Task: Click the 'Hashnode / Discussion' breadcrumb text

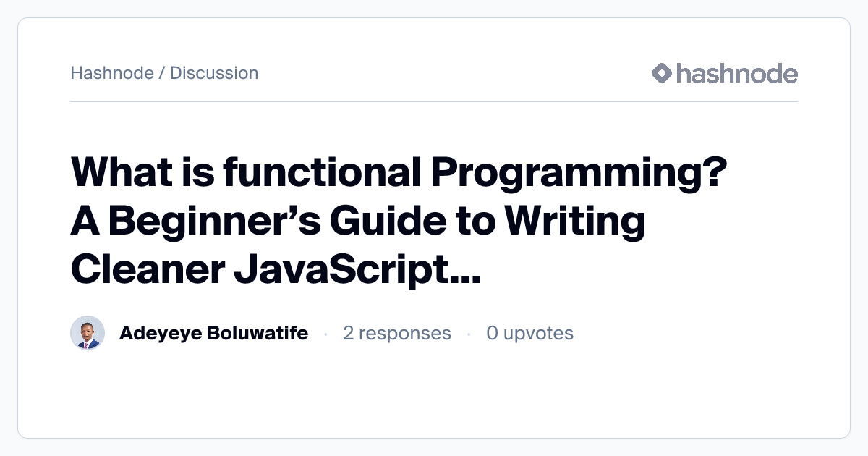Action: pyautogui.click(x=164, y=73)
